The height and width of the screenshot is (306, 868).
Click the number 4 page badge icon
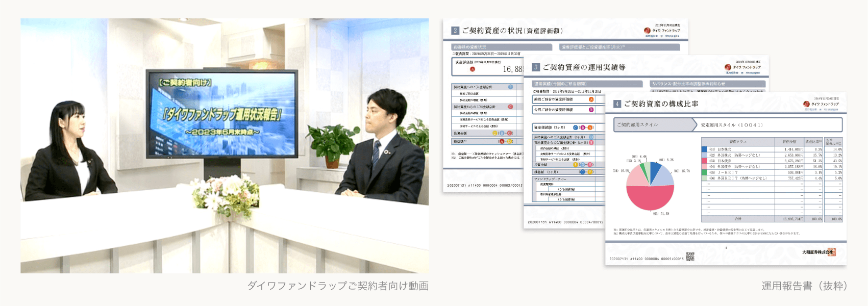(617, 104)
